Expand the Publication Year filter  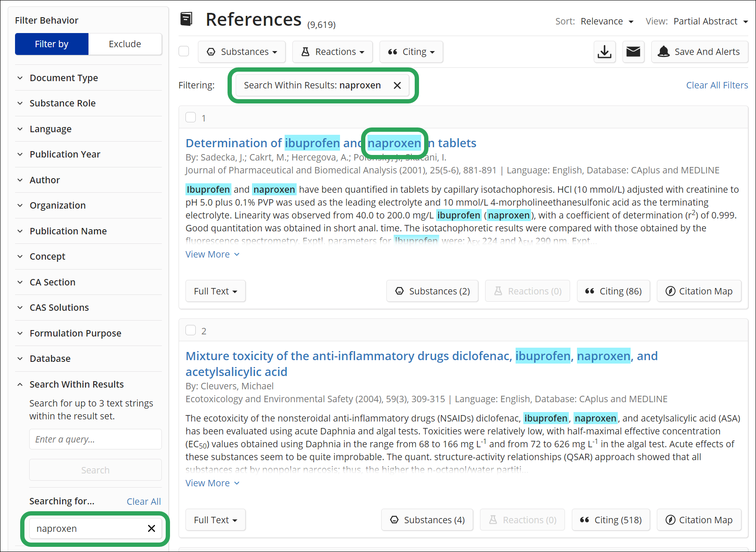coord(88,154)
